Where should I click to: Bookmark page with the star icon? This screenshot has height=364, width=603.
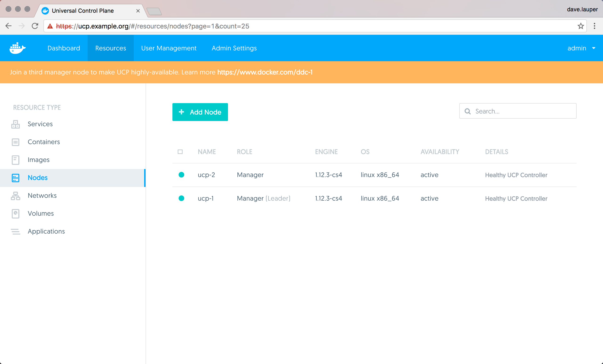[x=580, y=26]
